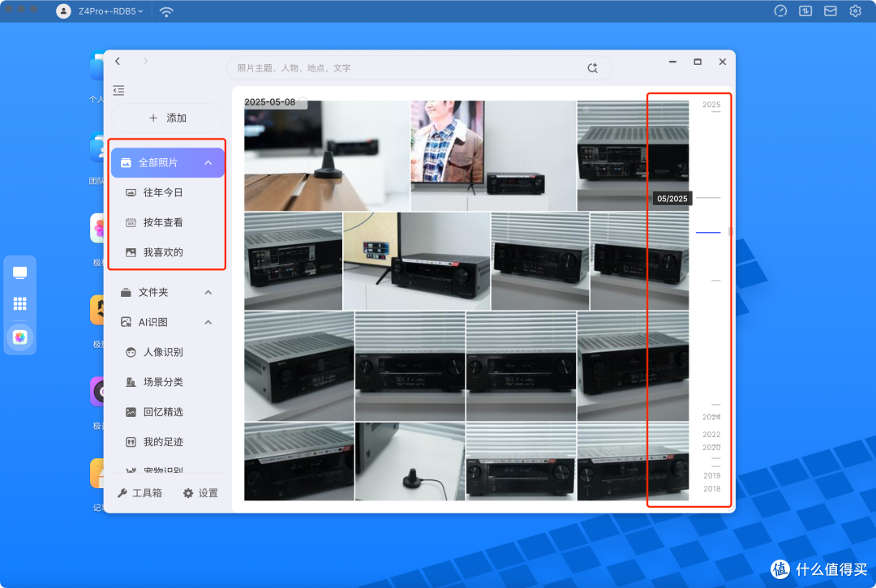This screenshot has width=876, height=588.
Task: Click the 我的足迹 footprint icon
Action: 131,442
